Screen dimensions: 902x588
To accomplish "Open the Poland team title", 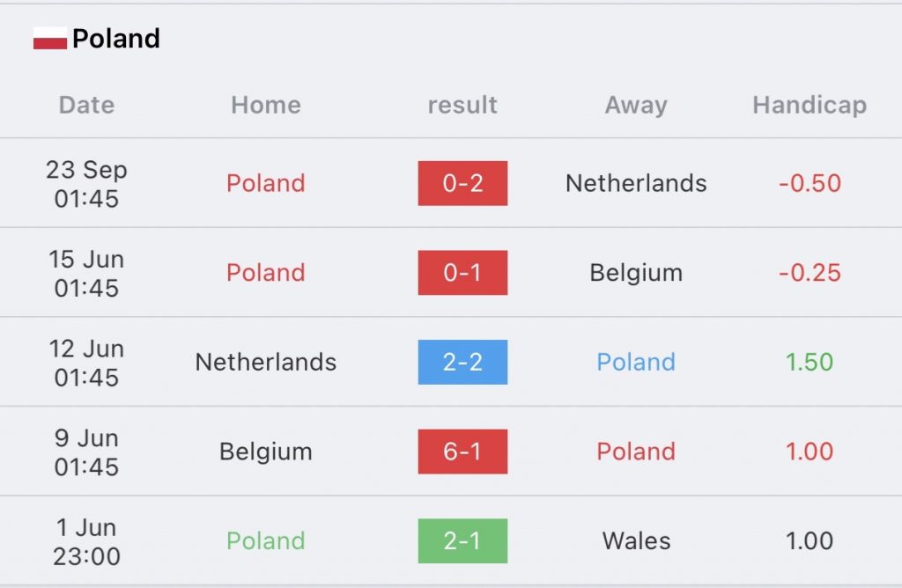I will coord(116,39).
